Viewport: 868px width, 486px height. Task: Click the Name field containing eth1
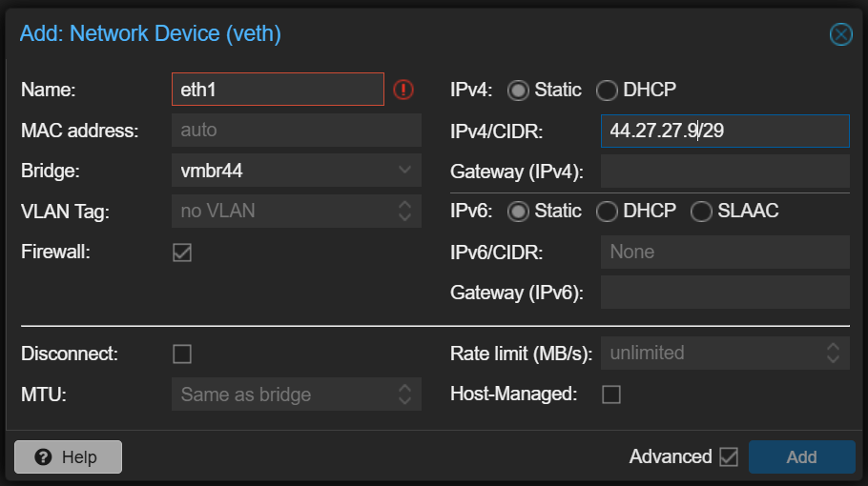277,90
